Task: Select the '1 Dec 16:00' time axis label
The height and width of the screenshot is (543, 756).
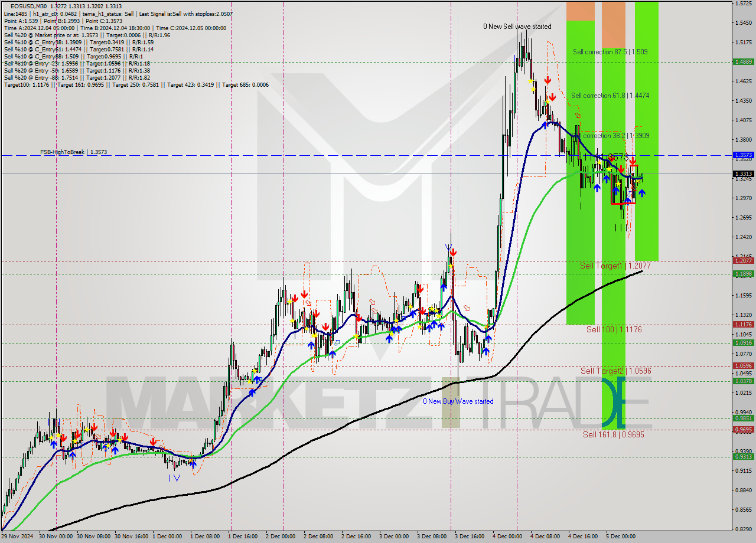Action: 243,537
